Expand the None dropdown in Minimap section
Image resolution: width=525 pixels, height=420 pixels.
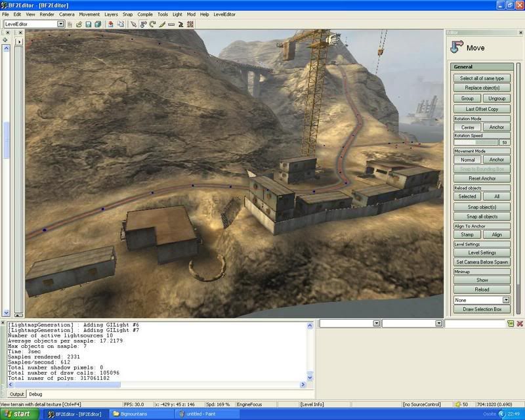(505, 300)
